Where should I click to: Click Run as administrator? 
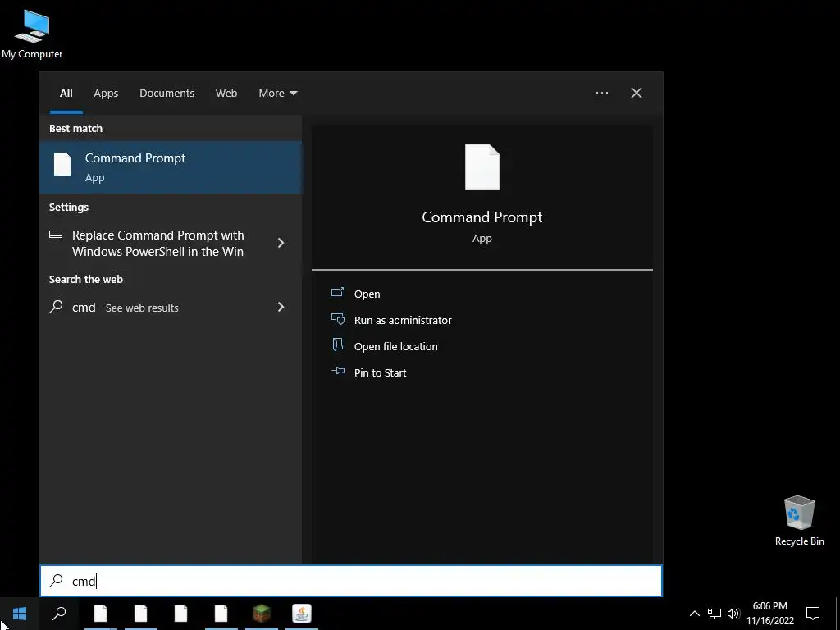click(403, 321)
